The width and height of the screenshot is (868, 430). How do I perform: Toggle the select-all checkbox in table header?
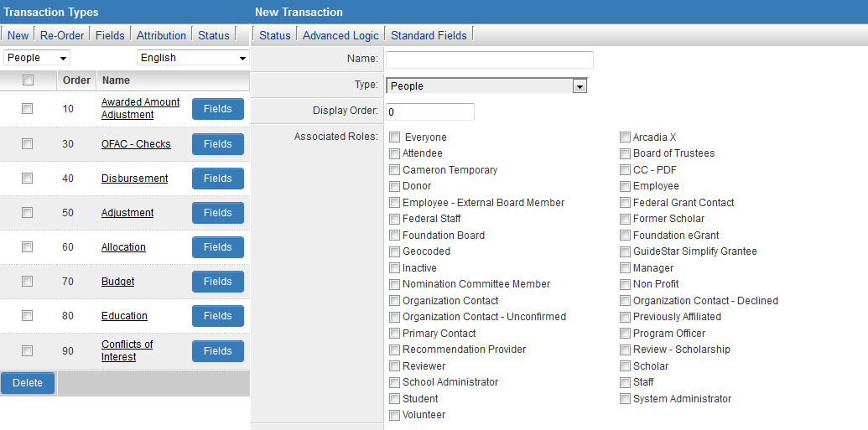[x=28, y=80]
